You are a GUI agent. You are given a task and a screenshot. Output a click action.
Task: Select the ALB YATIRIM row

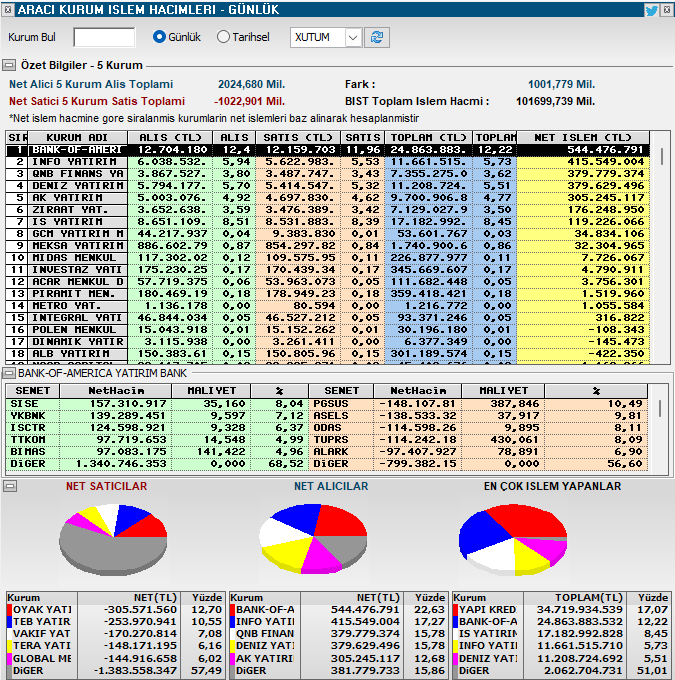click(328, 354)
